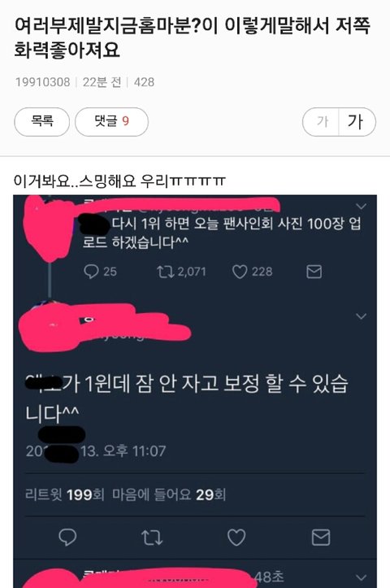Click the post author 19910308
This screenshot has width=390, height=588.
click(42, 82)
